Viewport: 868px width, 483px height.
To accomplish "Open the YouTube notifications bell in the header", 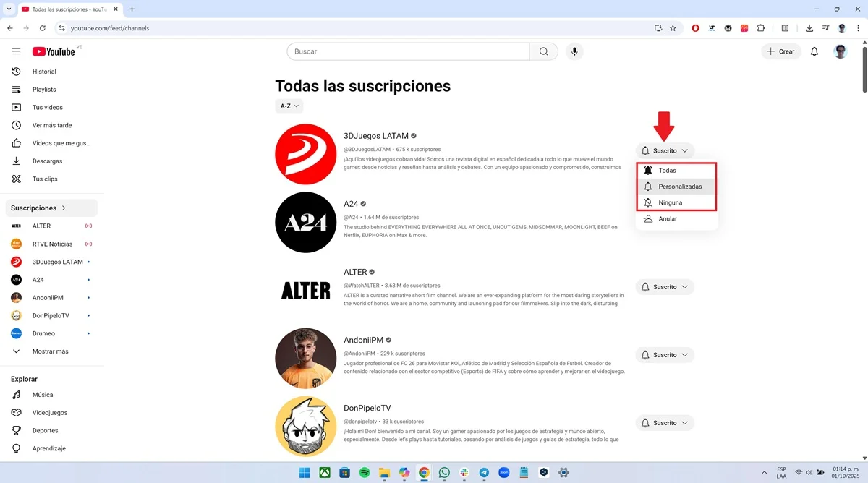I will [814, 51].
